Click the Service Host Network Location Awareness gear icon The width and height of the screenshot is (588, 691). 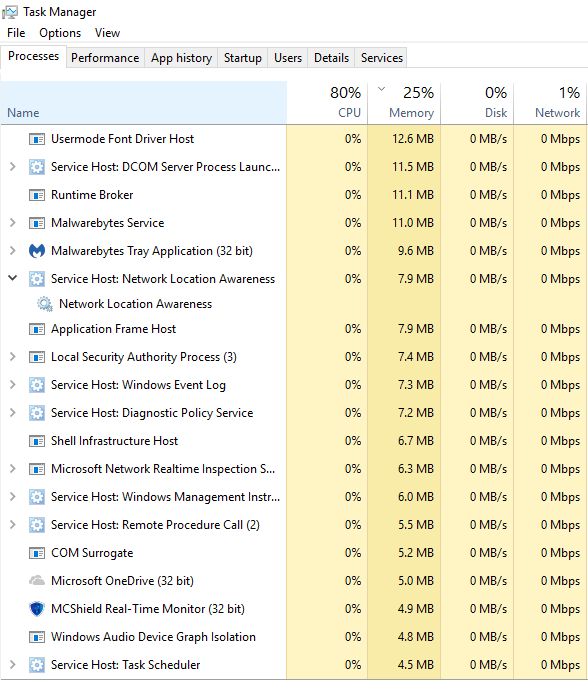pos(37,279)
